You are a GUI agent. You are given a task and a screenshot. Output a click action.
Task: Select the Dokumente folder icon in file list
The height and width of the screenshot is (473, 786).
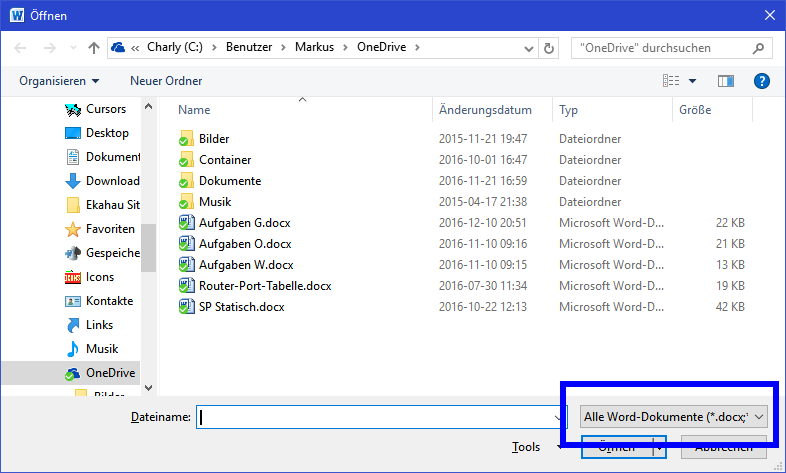pyautogui.click(x=186, y=181)
